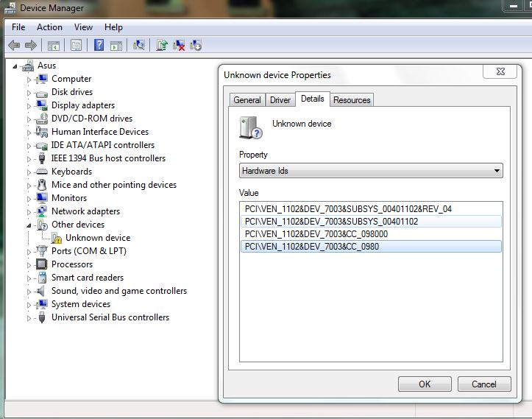Select hardware ID ending in CC_0980
Image resolution: width=532 pixels, height=419 pixels.
point(371,247)
